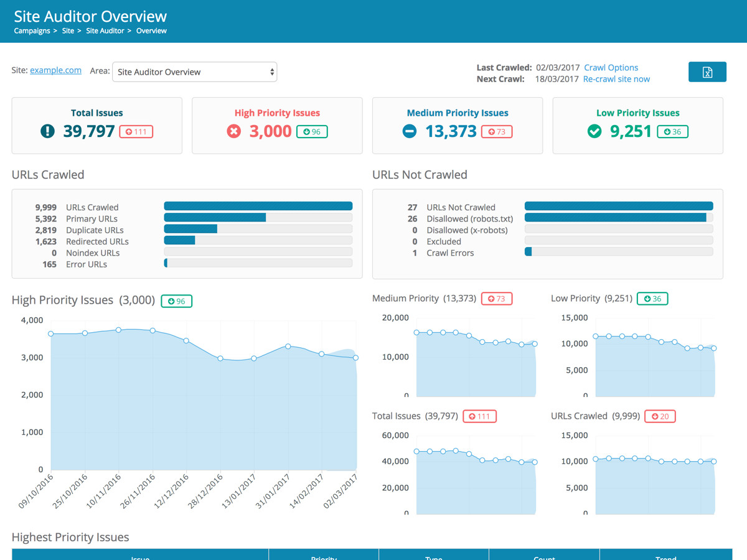Open the example.com site link
The width and height of the screenshot is (747, 560).
55,70
